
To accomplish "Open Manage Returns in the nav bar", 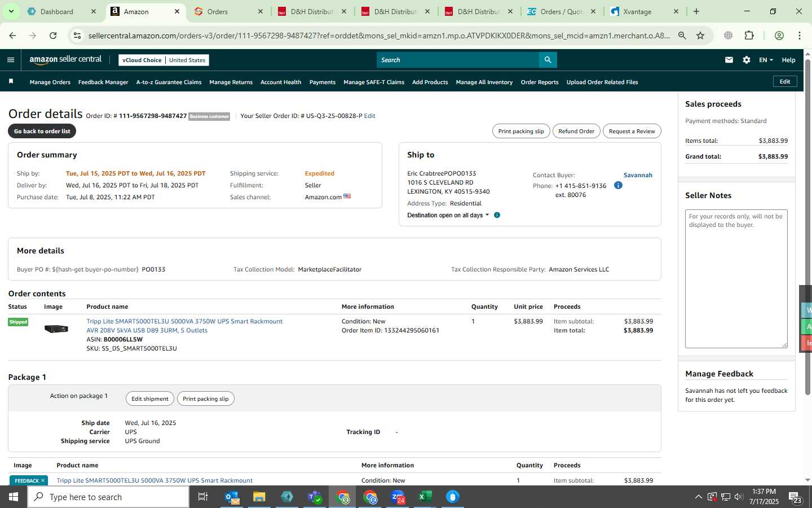I will [231, 82].
